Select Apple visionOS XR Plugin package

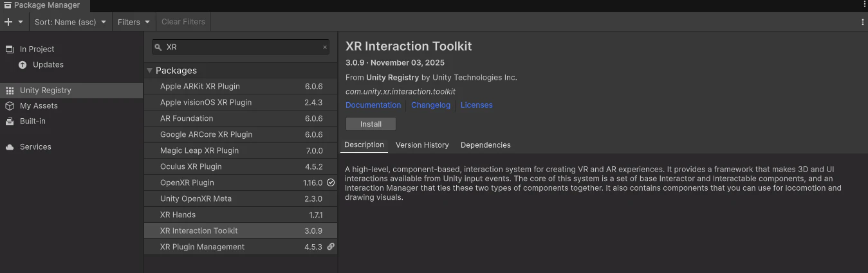[241, 102]
